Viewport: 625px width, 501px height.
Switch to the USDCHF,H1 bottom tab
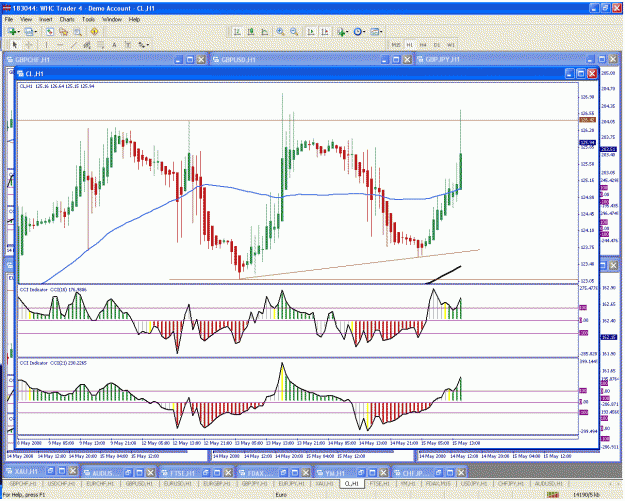pos(61,483)
